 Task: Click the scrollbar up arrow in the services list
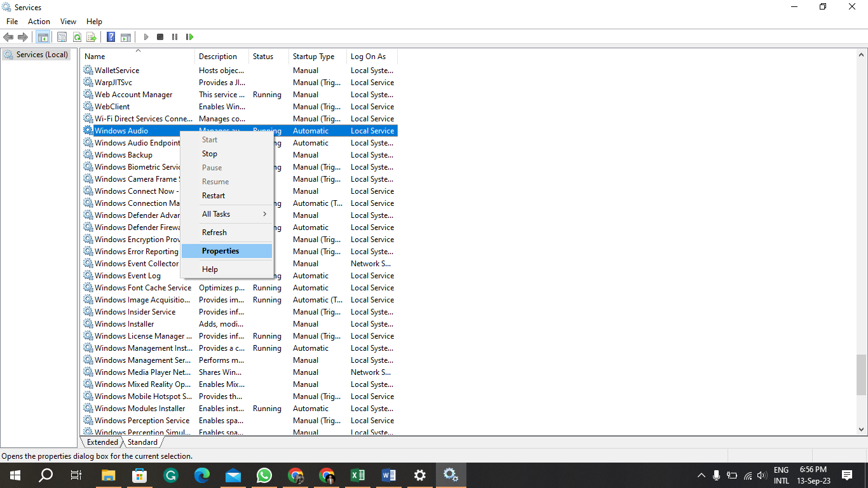point(862,55)
